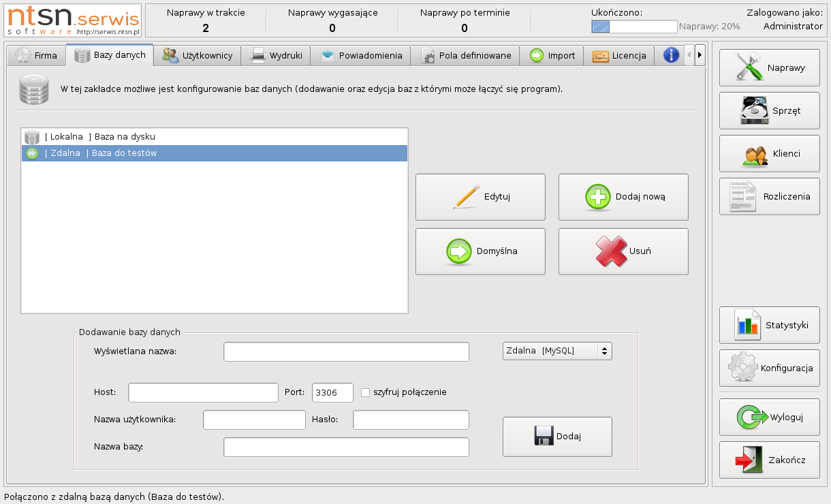Open Sprzęt hard drive icon

[754, 110]
